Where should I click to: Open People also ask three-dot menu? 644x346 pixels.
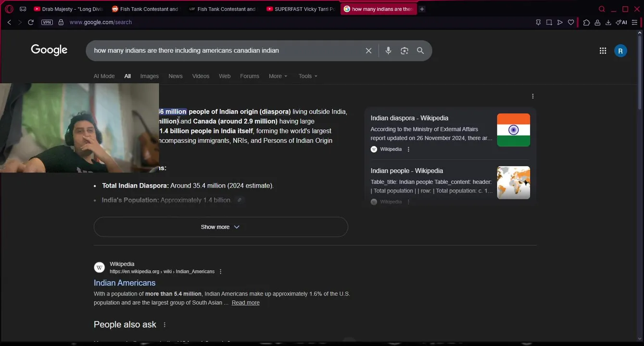[x=164, y=325]
